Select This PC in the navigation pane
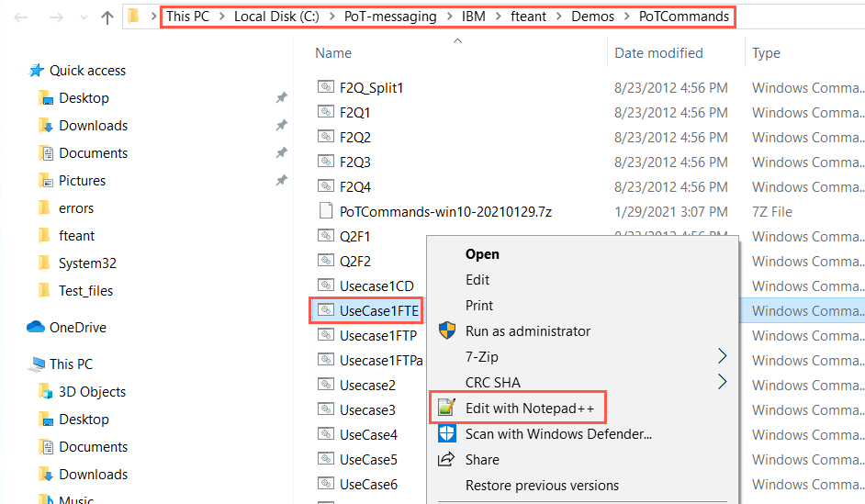This screenshot has width=865, height=504. click(71, 364)
